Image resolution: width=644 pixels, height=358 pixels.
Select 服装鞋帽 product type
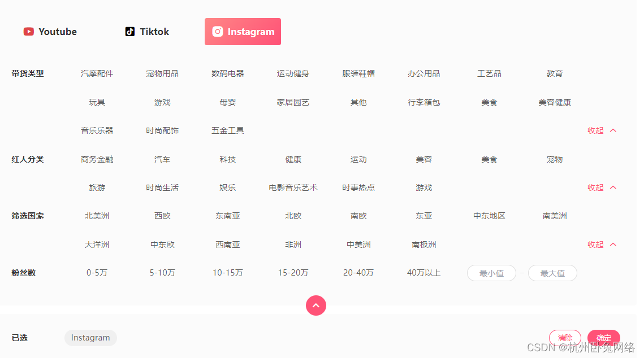[358, 73]
